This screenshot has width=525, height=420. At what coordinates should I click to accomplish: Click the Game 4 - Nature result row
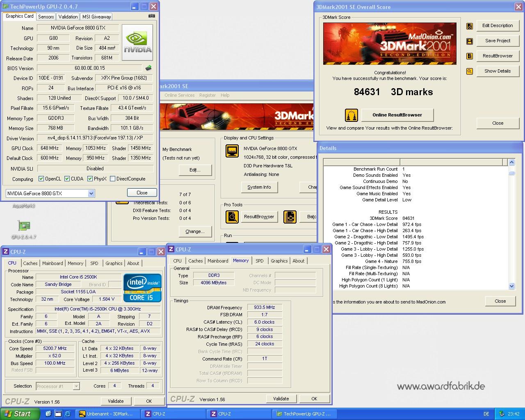(415, 261)
